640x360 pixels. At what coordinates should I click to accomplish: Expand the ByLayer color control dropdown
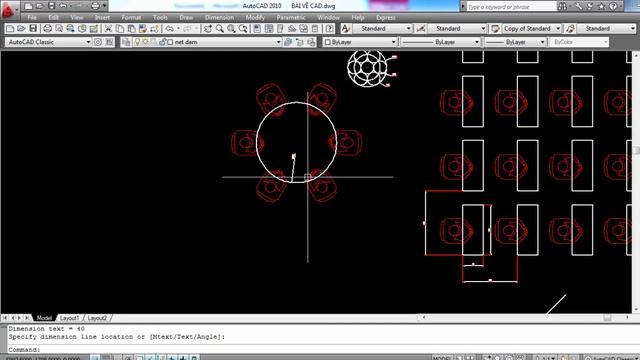pos(393,42)
